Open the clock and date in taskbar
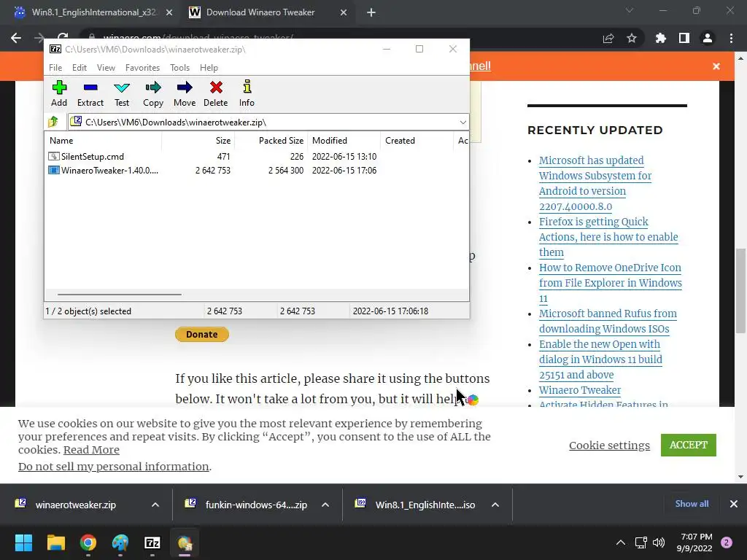The width and height of the screenshot is (747, 560). [x=694, y=542]
